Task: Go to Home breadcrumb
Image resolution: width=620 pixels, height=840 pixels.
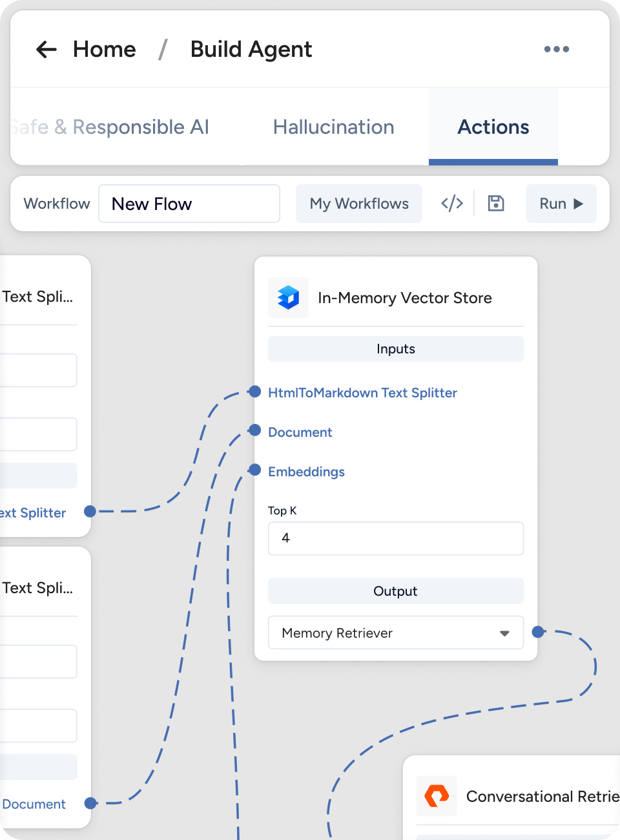Action: click(105, 49)
